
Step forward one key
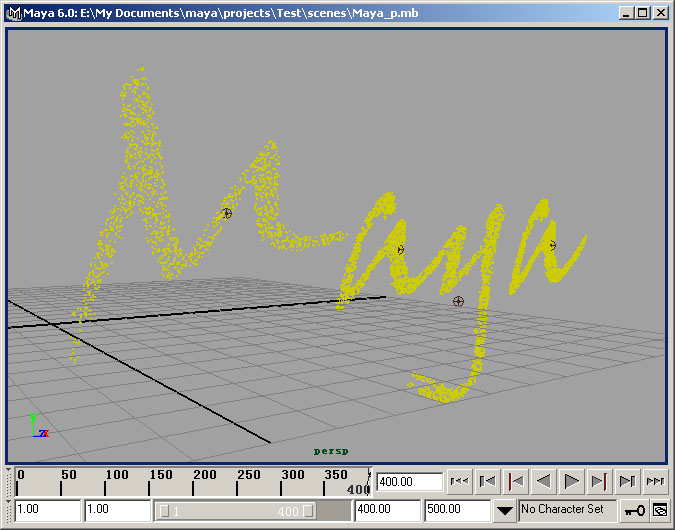coord(599,481)
